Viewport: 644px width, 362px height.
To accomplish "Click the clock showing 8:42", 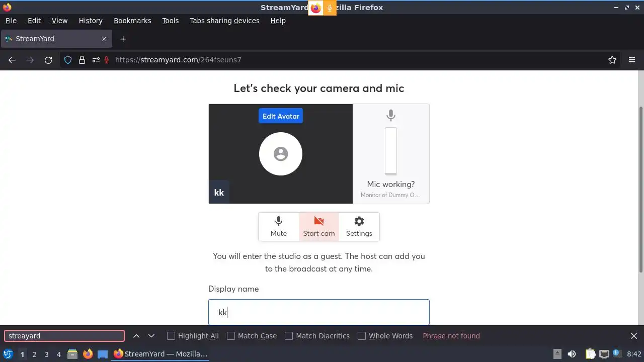I will [634, 354].
